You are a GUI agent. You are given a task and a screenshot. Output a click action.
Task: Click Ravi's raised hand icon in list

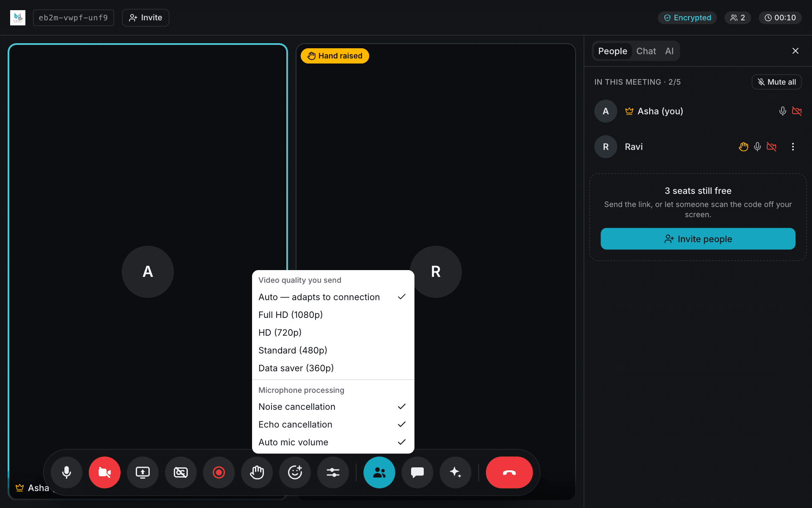[x=743, y=146]
